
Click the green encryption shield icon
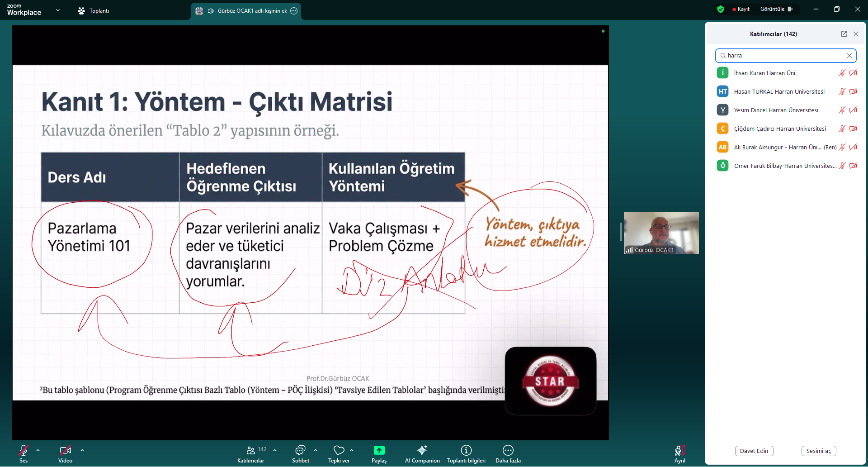[x=721, y=9]
